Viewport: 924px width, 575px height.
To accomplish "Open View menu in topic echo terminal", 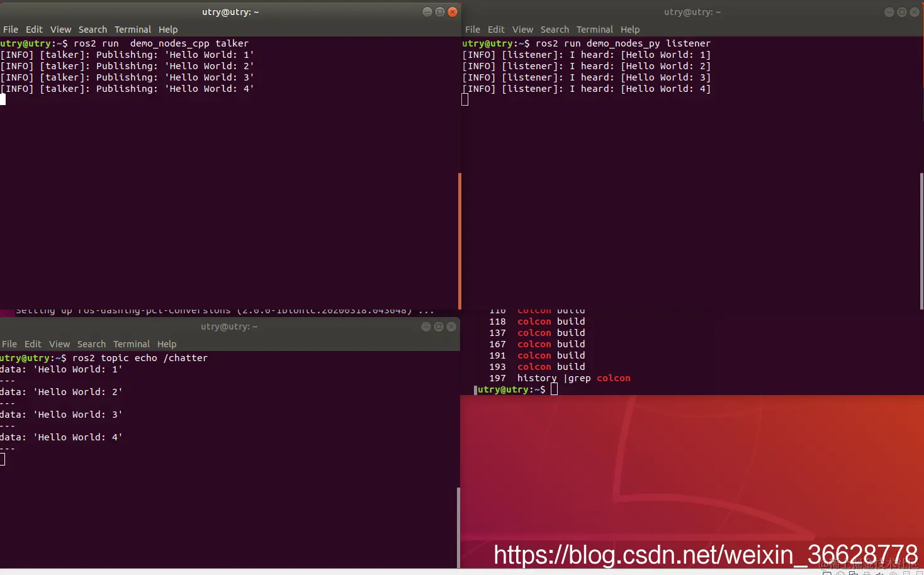I will tap(59, 344).
